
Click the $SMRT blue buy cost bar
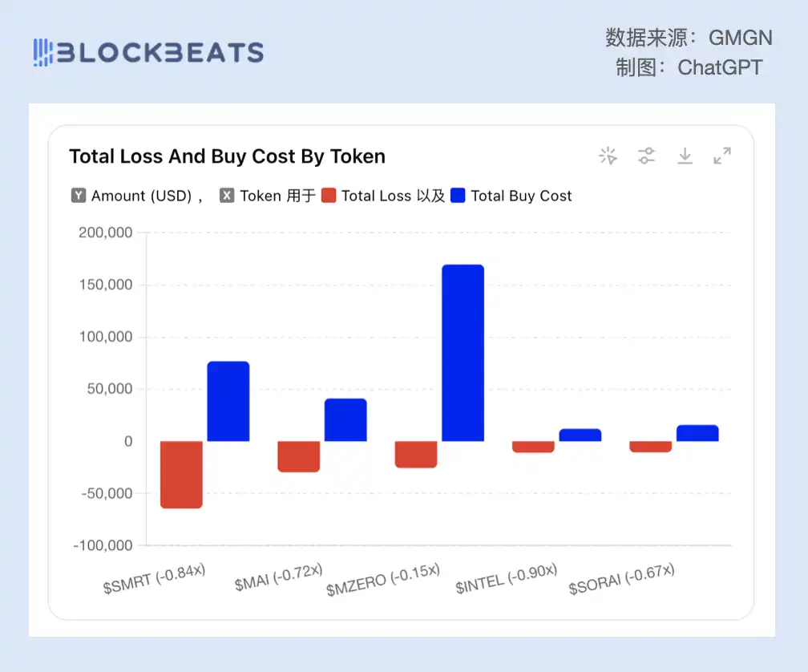[228, 401]
